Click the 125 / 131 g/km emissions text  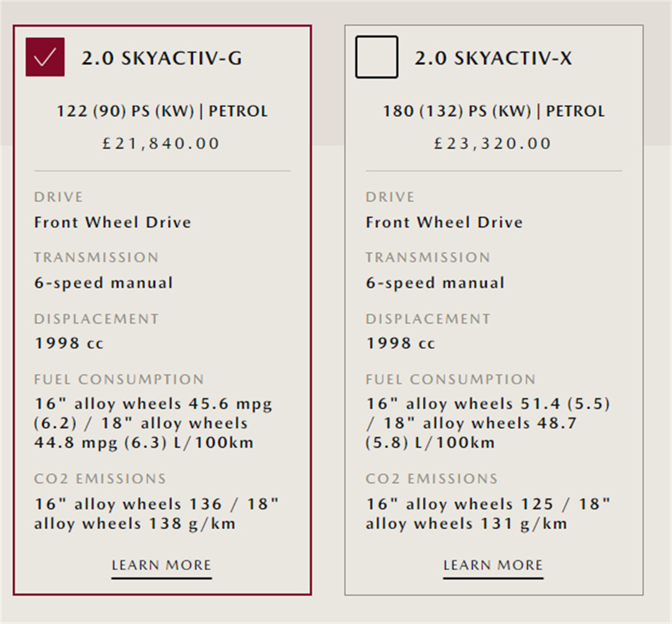click(x=488, y=514)
